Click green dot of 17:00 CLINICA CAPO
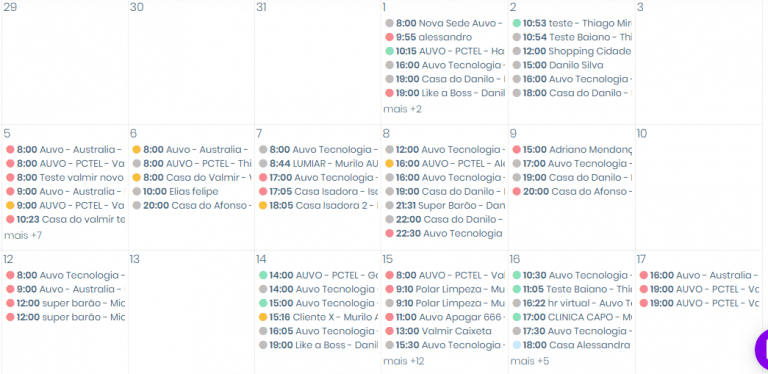 [516, 317]
